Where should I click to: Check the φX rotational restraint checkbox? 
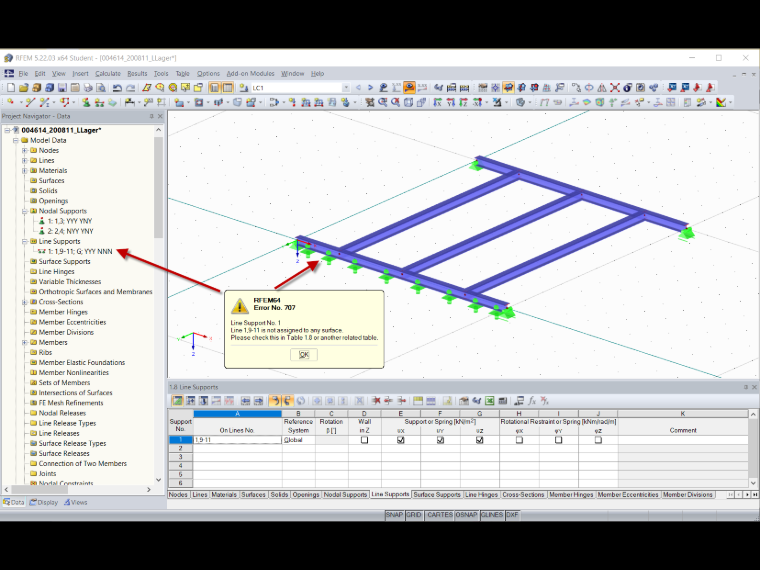click(519, 440)
